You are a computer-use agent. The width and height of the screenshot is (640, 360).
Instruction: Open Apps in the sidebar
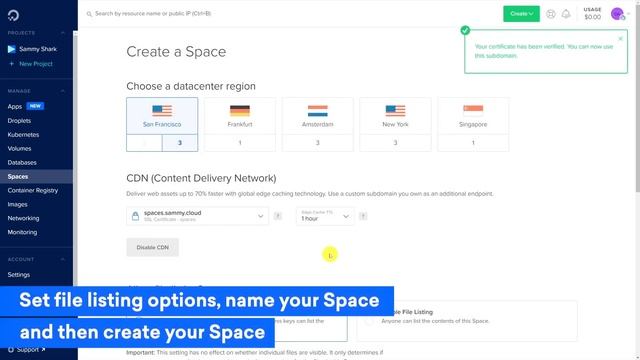15,107
